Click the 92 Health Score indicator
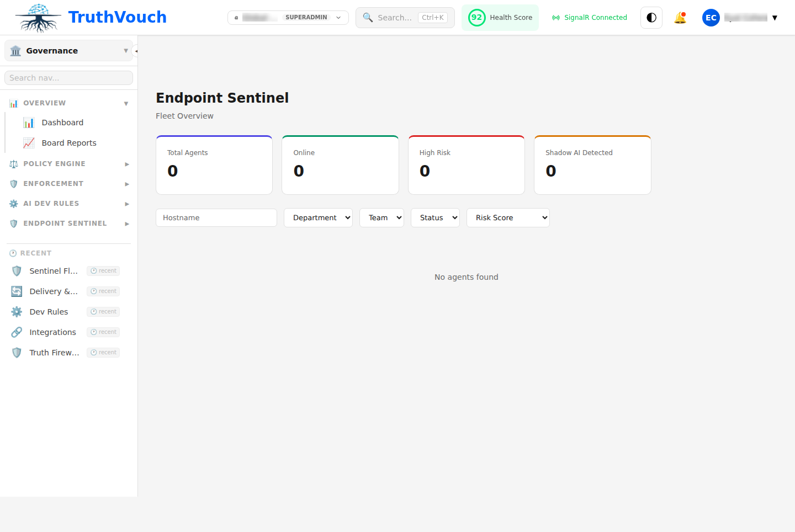 click(x=500, y=17)
